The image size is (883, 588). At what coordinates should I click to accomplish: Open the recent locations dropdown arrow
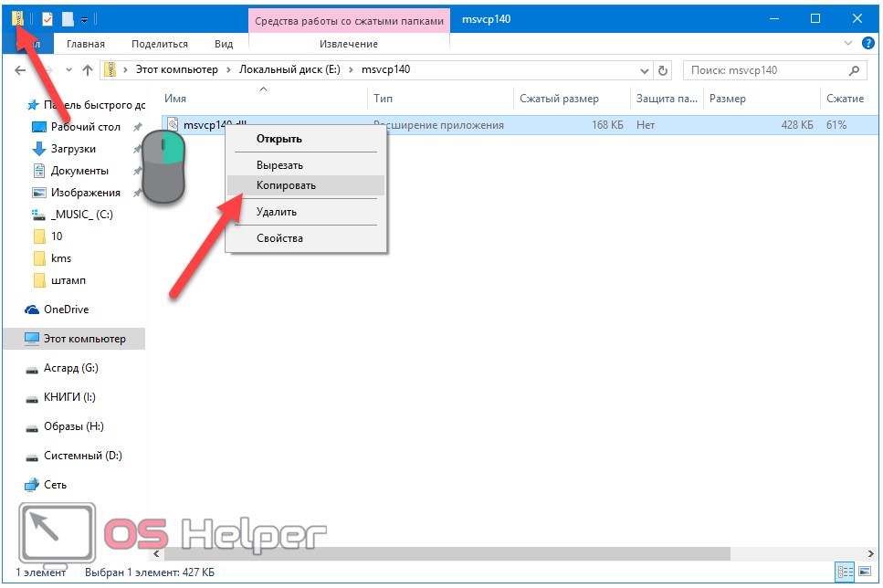(x=67, y=70)
